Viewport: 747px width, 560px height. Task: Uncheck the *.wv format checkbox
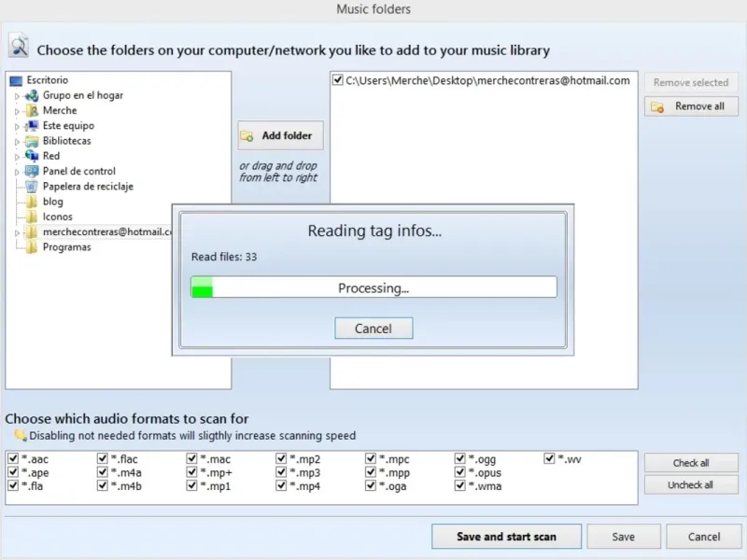click(549, 458)
